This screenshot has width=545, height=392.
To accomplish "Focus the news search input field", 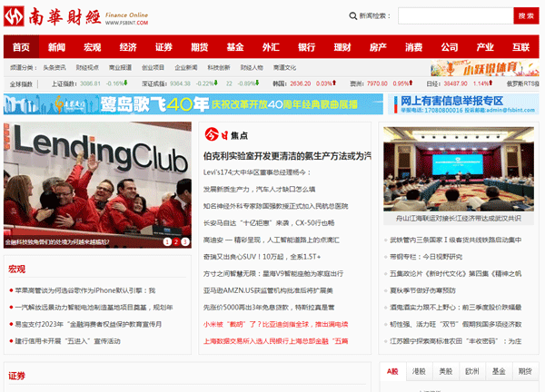I will point(456,16).
